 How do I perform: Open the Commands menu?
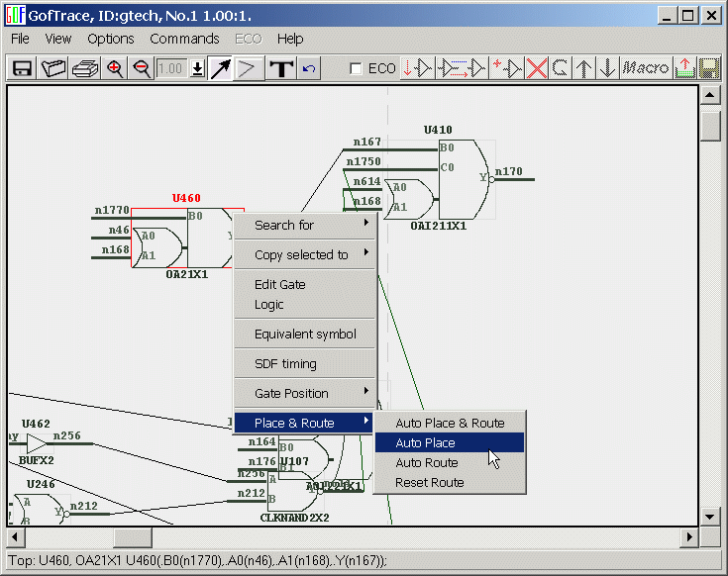[x=184, y=39]
